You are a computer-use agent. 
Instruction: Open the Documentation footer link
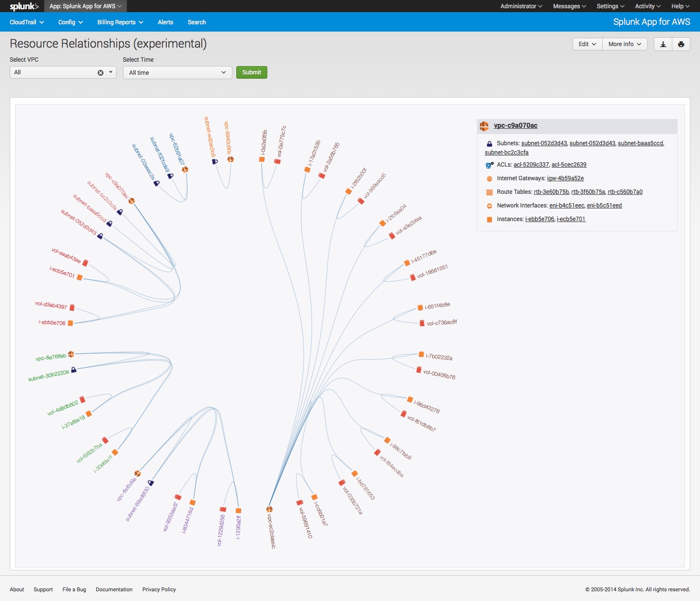pos(114,589)
